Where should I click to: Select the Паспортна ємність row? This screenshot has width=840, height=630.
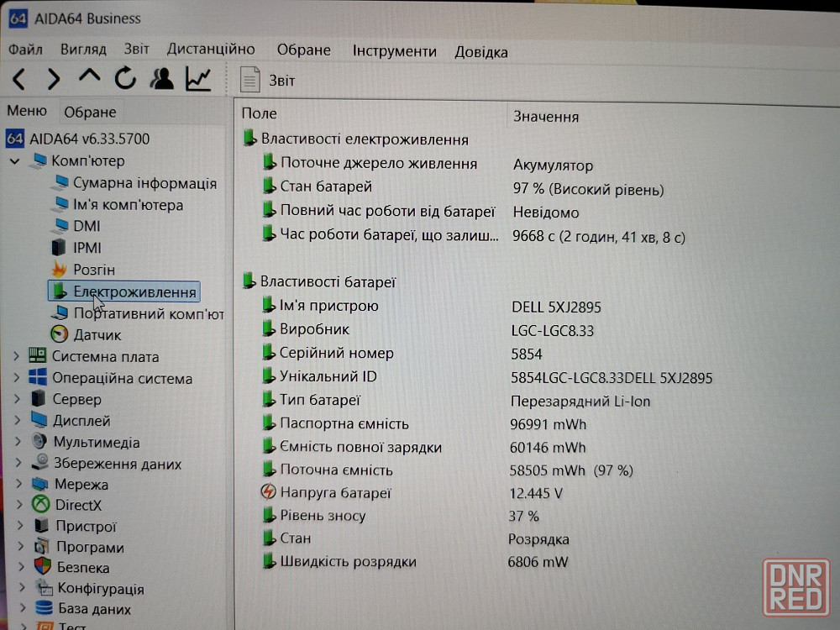point(425,423)
